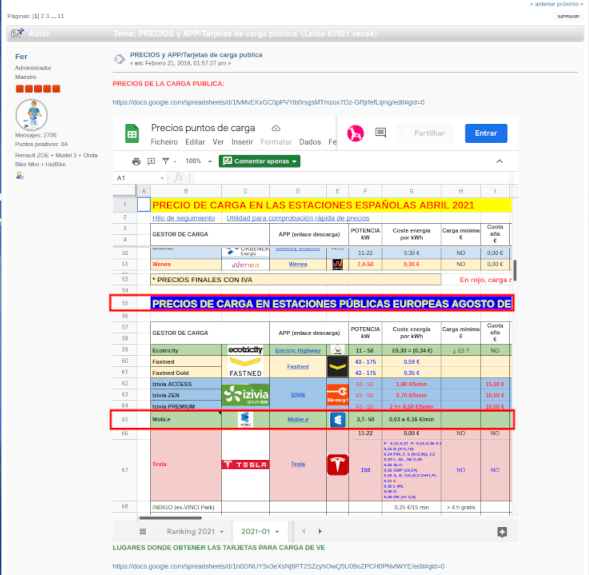Open the Comentar apenas mode dropdown
Image resolution: width=589 pixels, height=575 pixels.
[260, 161]
